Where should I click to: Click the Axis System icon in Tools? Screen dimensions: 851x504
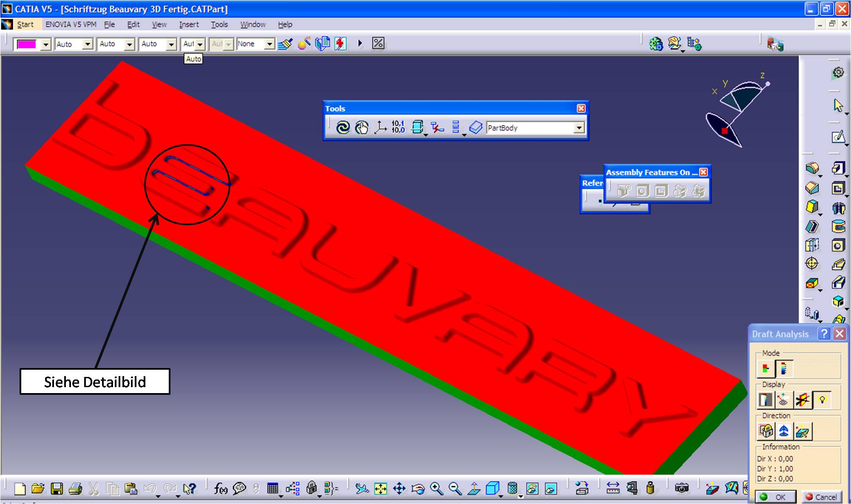tap(380, 127)
